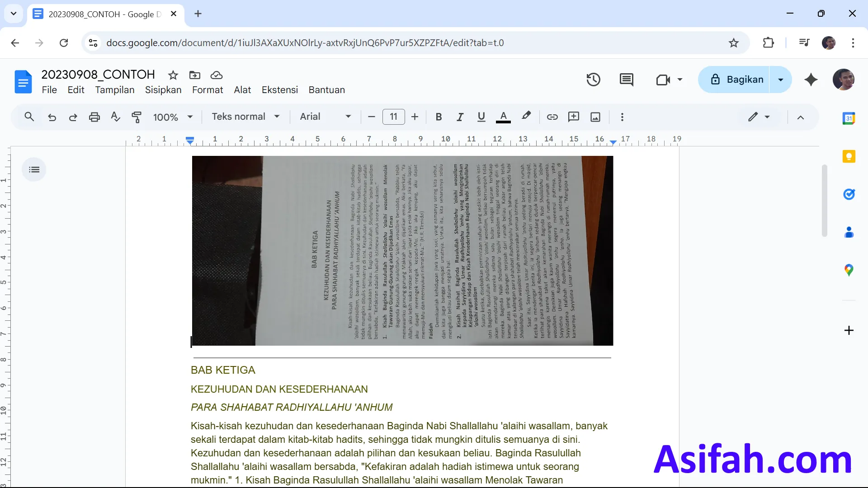Open the Format menu

208,90
